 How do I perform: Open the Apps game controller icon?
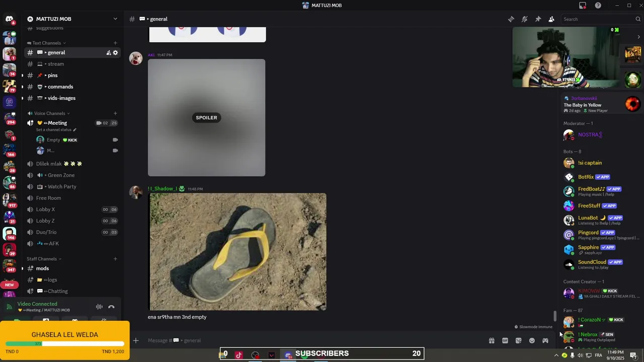(x=545, y=340)
